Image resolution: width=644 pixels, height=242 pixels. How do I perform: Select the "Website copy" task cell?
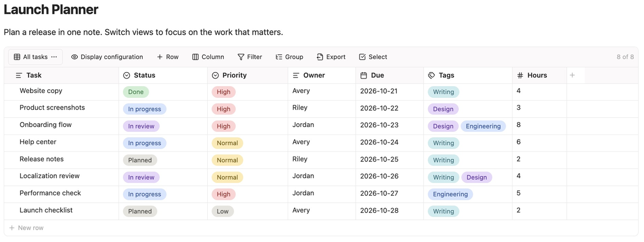(61, 92)
